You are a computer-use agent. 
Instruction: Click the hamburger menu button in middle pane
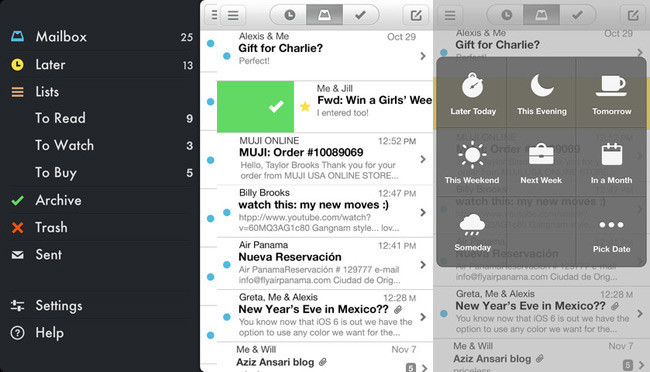coord(233,15)
